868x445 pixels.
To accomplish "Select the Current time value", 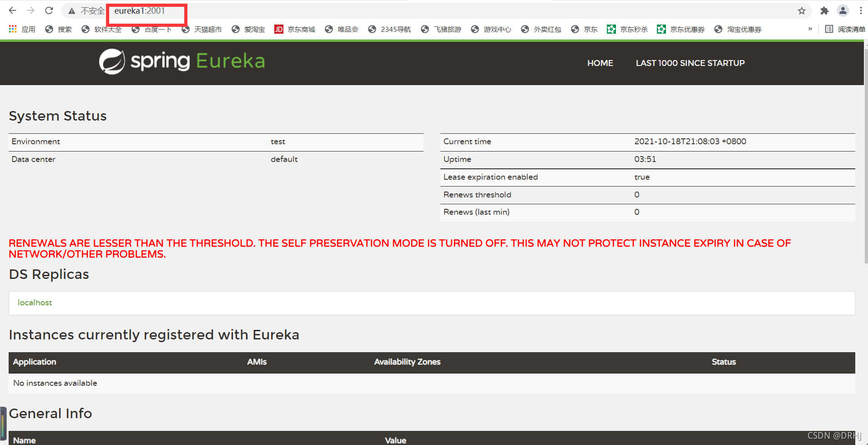I will tap(690, 142).
